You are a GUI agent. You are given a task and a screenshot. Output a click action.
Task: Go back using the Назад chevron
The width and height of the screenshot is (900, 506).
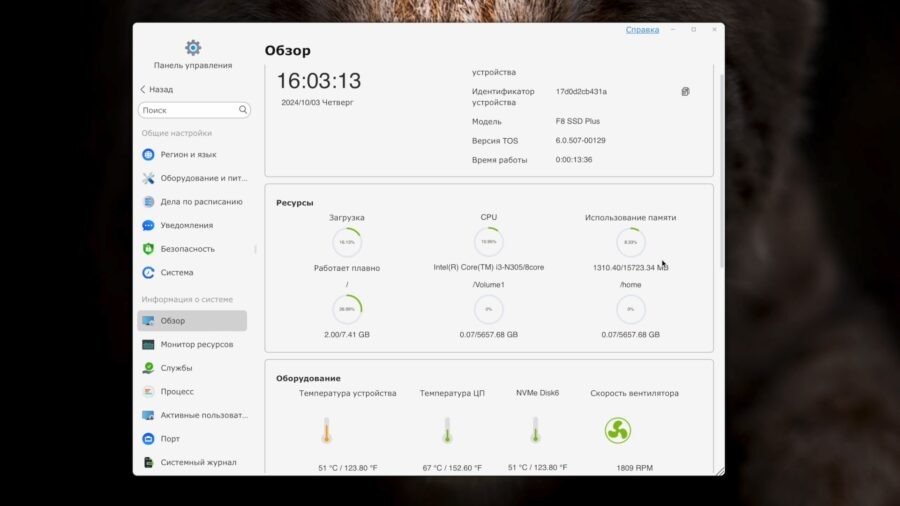tap(143, 89)
